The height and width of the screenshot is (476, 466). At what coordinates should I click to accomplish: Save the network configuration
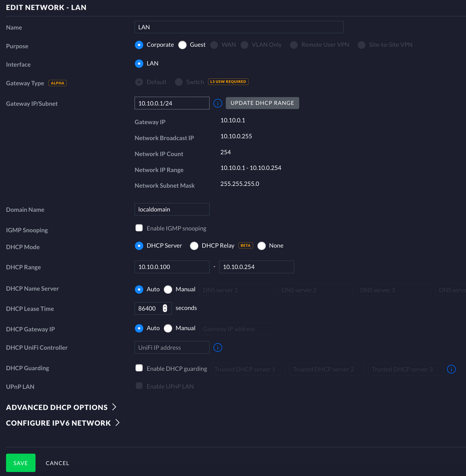coord(21,462)
